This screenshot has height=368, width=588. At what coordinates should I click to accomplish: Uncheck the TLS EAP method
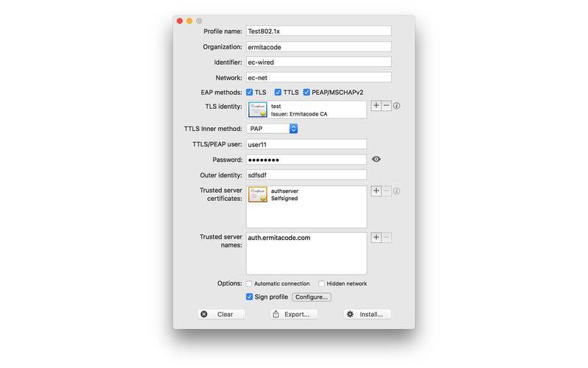pyautogui.click(x=249, y=92)
